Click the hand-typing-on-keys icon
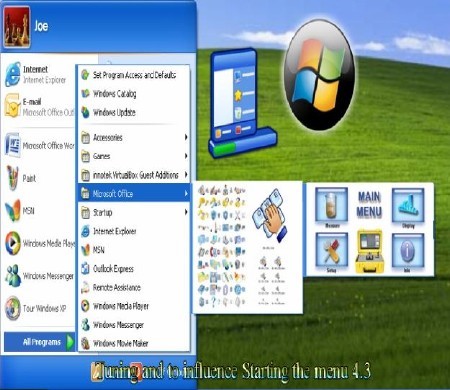Image resolution: width=450 pixels, height=390 pixels. pos(271,216)
